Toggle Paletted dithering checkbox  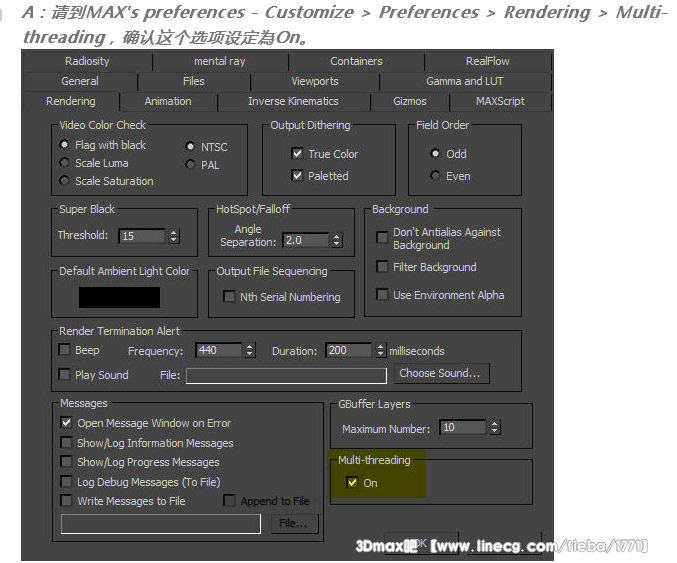coord(297,176)
